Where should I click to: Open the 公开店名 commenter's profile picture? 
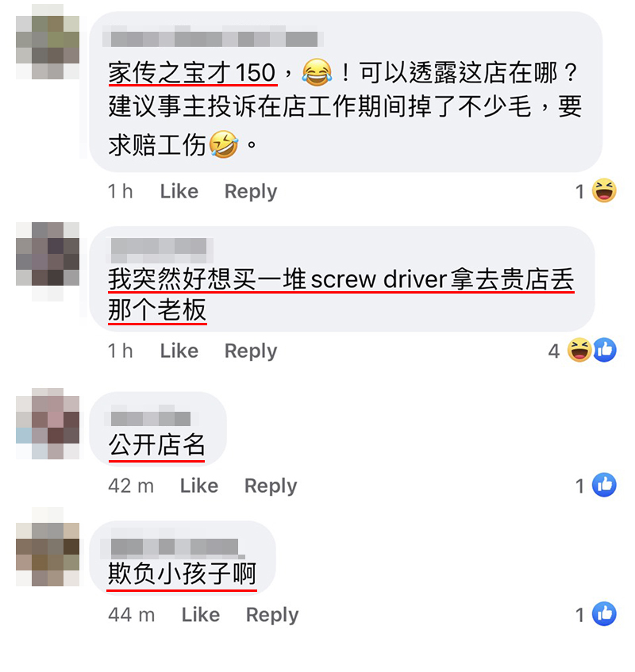48,424
